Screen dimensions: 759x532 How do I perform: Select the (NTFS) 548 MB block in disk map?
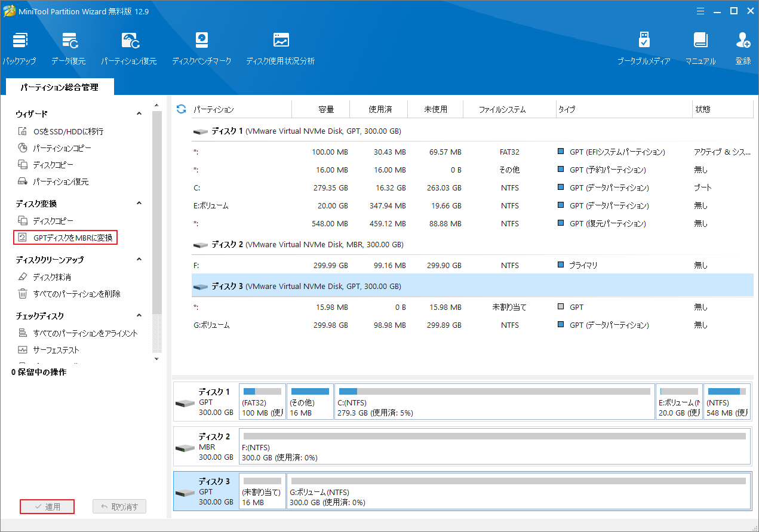[727, 402]
